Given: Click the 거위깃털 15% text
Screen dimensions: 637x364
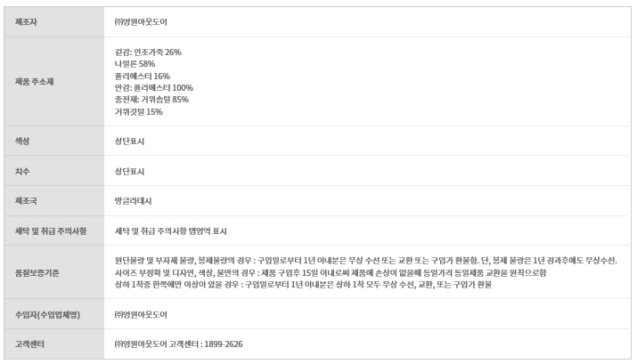Looking at the screenshot, I should click(x=138, y=112).
